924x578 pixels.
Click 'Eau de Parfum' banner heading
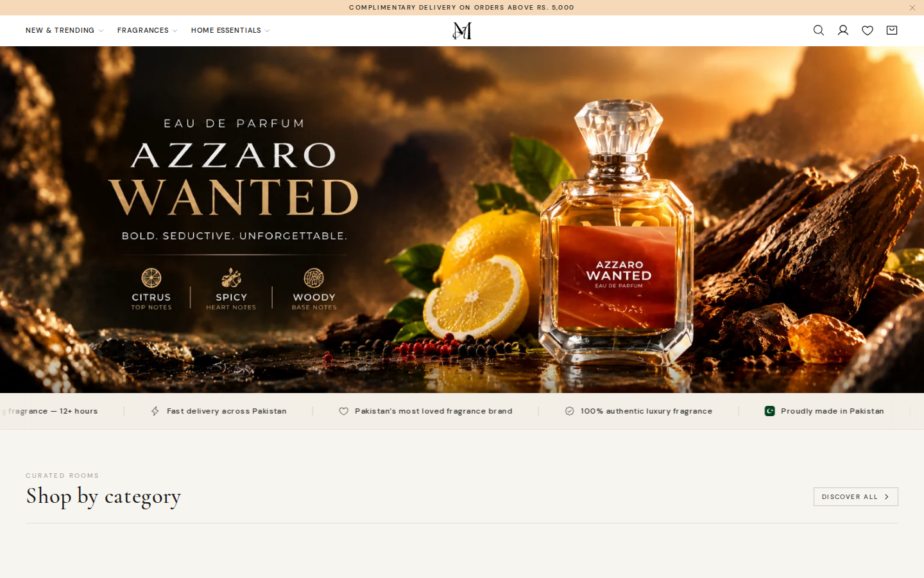pyautogui.click(x=234, y=123)
